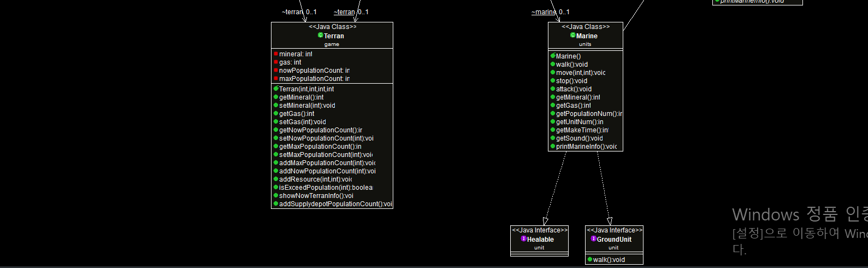Click the underlined ~terran 0..1 association label
Image resolution: width=868 pixels, height=268 pixels.
[x=351, y=12]
